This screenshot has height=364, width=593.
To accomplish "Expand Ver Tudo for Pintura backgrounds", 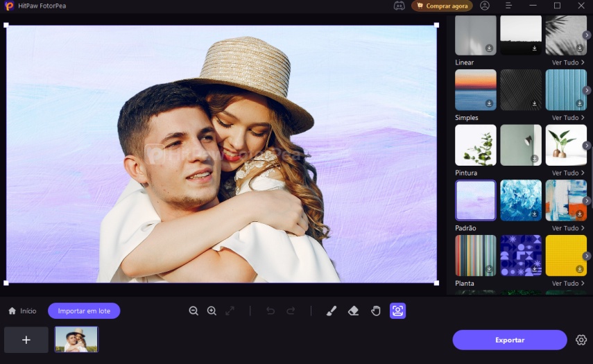I will (x=568, y=173).
